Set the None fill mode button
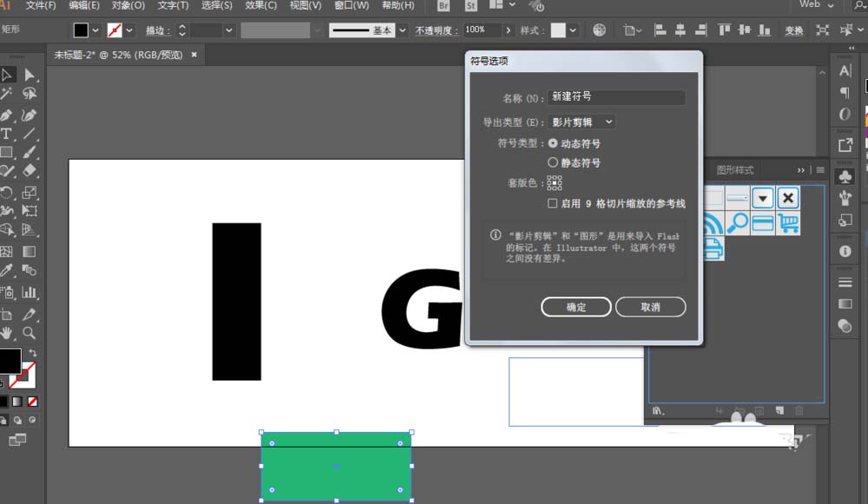Image resolution: width=868 pixels, height=504 pixels. coord(33,402)
